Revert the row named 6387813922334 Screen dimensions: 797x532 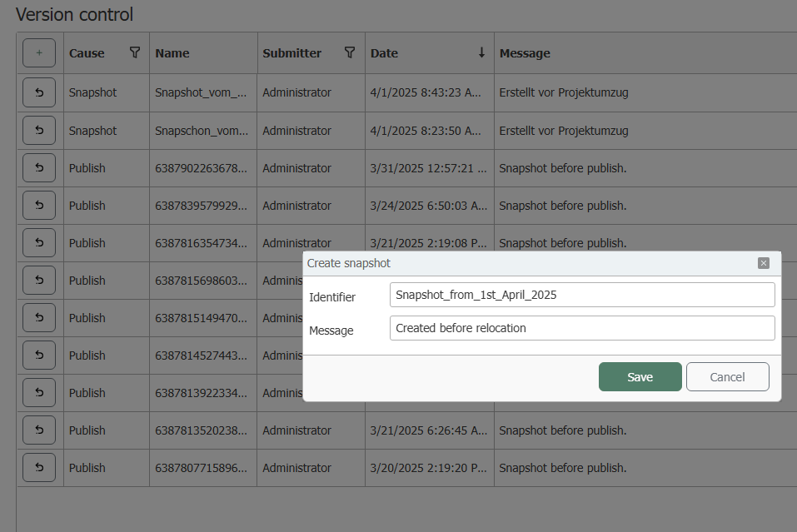39,393
